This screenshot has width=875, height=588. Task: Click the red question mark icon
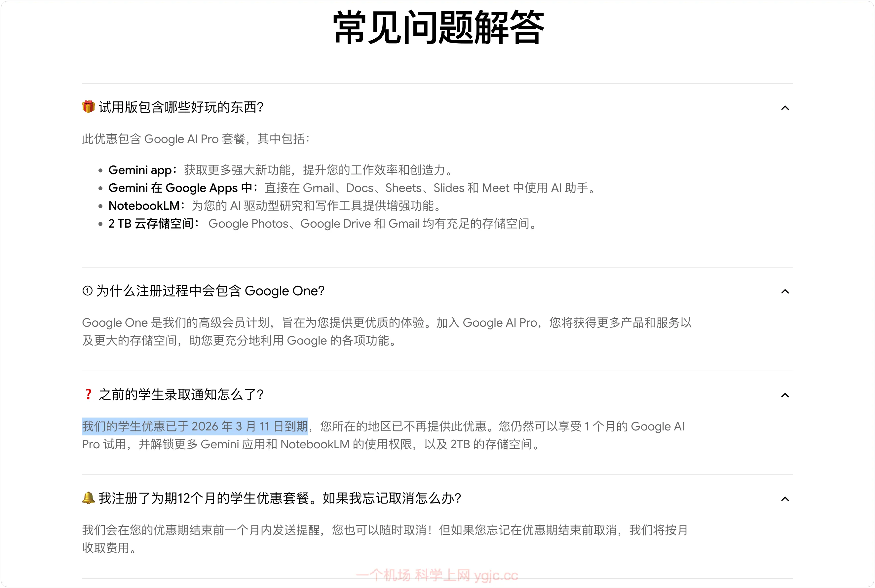[x=88, y=394]
